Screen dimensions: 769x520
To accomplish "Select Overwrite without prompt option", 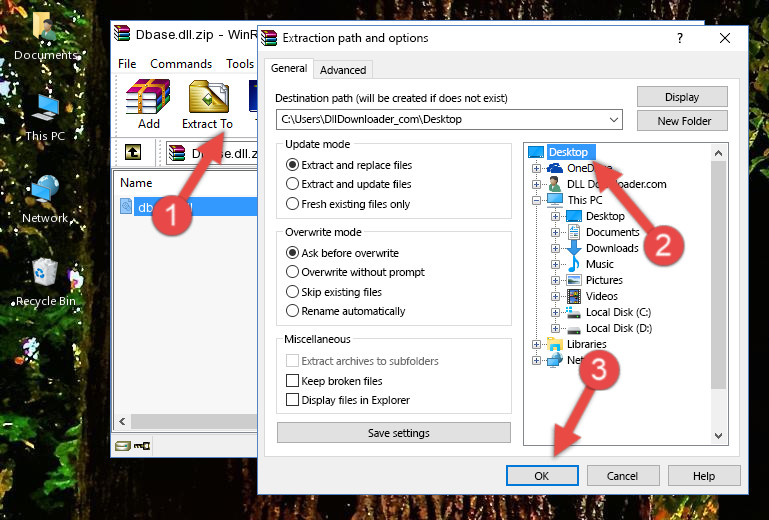I will (x=355, y=272).
